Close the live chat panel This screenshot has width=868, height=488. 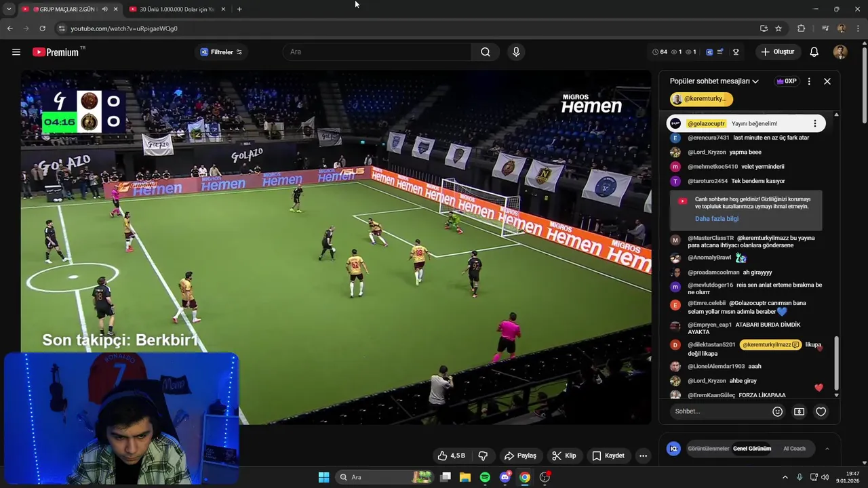(827, 81)
